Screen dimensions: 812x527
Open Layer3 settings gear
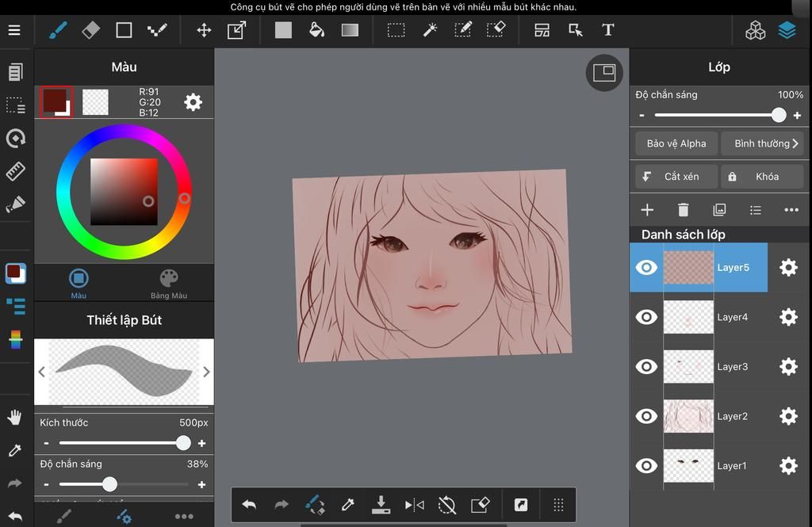click(x=788, y=366)
